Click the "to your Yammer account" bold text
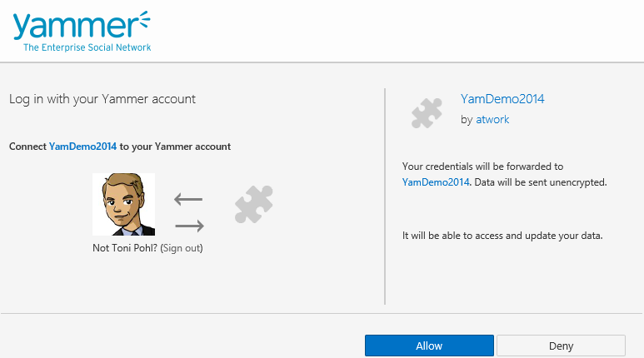 click(176, 147)
